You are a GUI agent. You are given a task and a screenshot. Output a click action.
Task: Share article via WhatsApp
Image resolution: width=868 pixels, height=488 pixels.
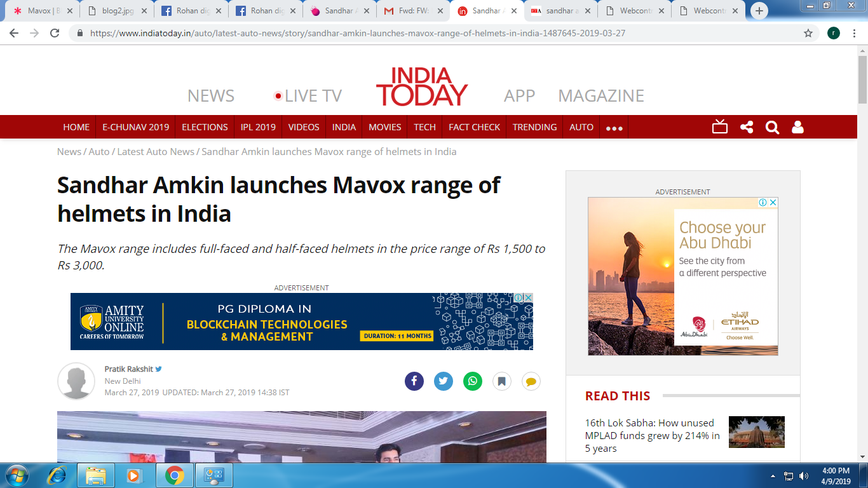[x=473, y=381]
